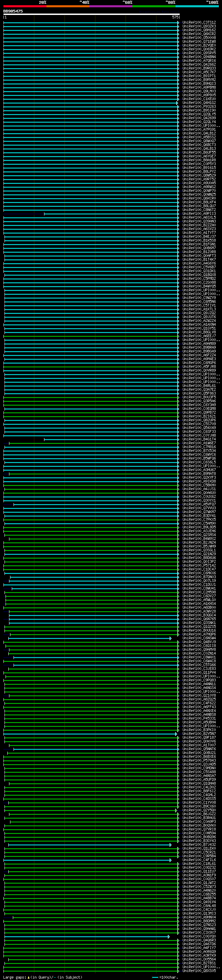The image size is (222, 980).
Task: Select the UniRef100_Q82UP6 label
Action: tap(199, 420)
